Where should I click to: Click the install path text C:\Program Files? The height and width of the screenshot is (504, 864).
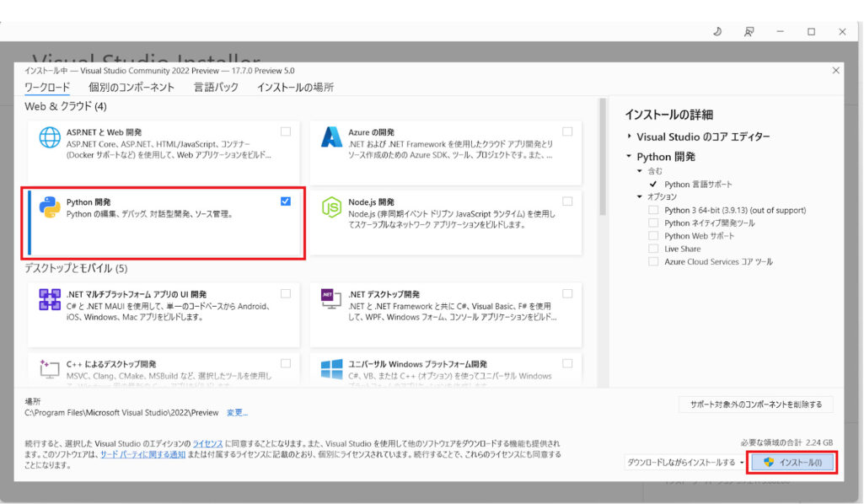point(121,413)
